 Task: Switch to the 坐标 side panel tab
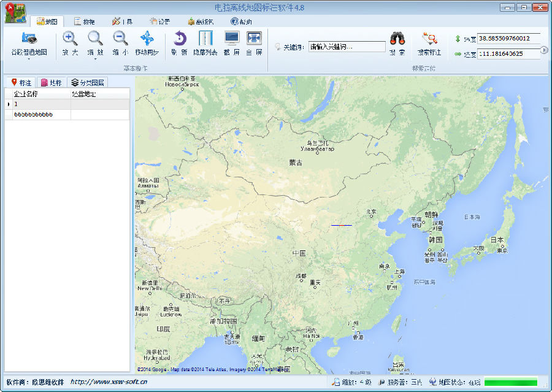(52, 82)
